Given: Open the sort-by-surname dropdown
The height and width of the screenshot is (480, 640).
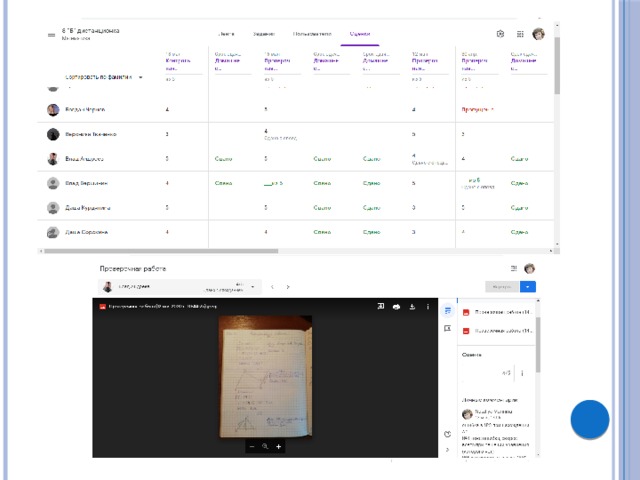Looking at the screenshot, I should (x=104, y=77).
